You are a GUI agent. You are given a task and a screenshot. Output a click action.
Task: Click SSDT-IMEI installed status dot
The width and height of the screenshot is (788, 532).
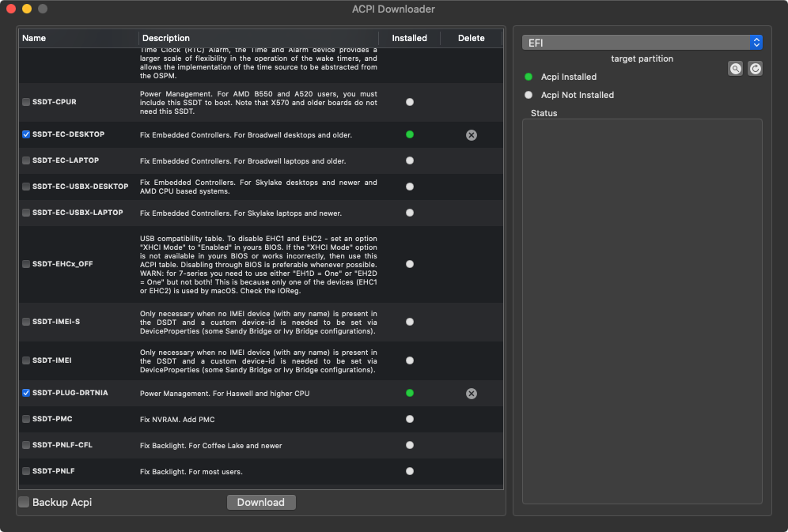[x=410, y=360]
